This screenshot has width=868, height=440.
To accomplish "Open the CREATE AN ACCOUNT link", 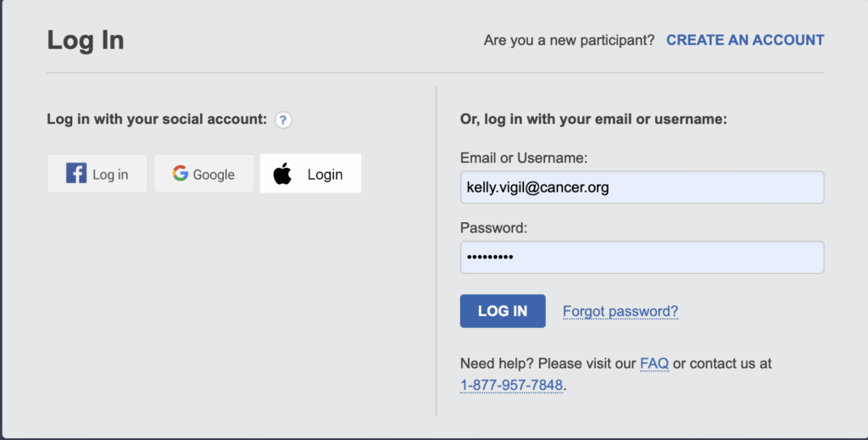I will click(x=745, y=40).
